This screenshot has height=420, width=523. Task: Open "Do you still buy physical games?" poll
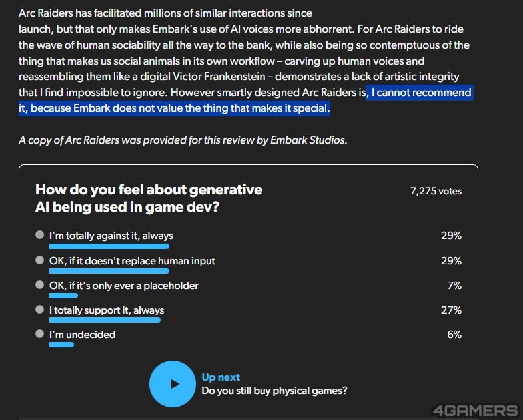tap(274, 391)
